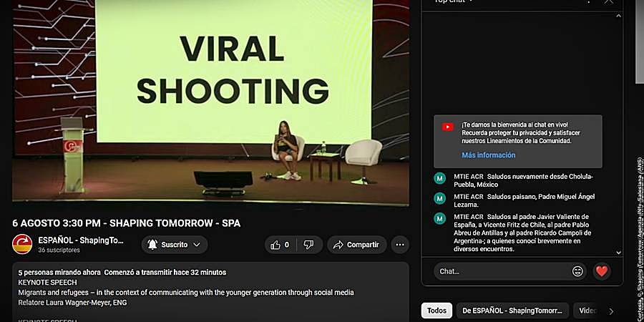Click the 5 personas mirando ahora text

[59, 273]
